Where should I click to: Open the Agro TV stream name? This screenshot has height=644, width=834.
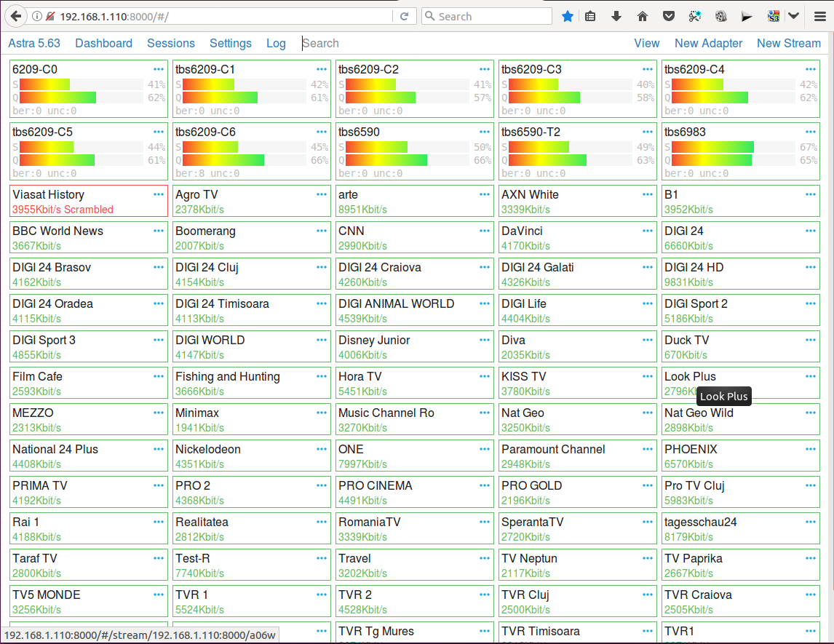click(196, 194)
